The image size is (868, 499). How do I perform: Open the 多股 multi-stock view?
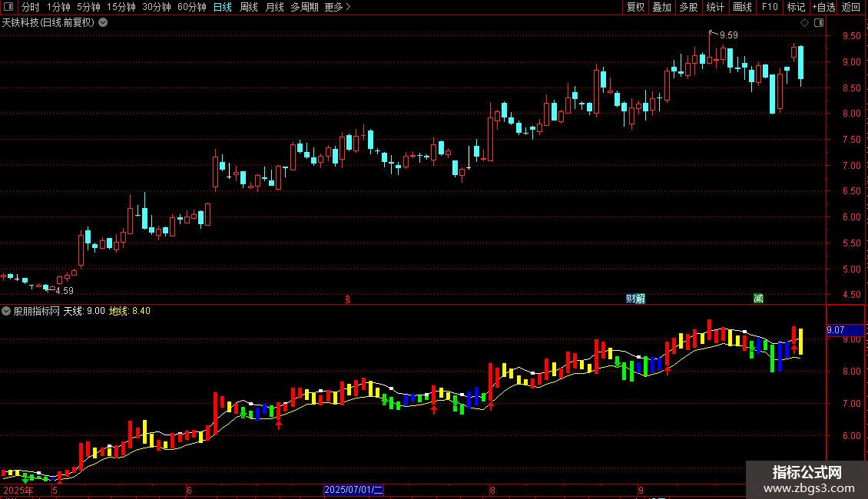point(688,7)
